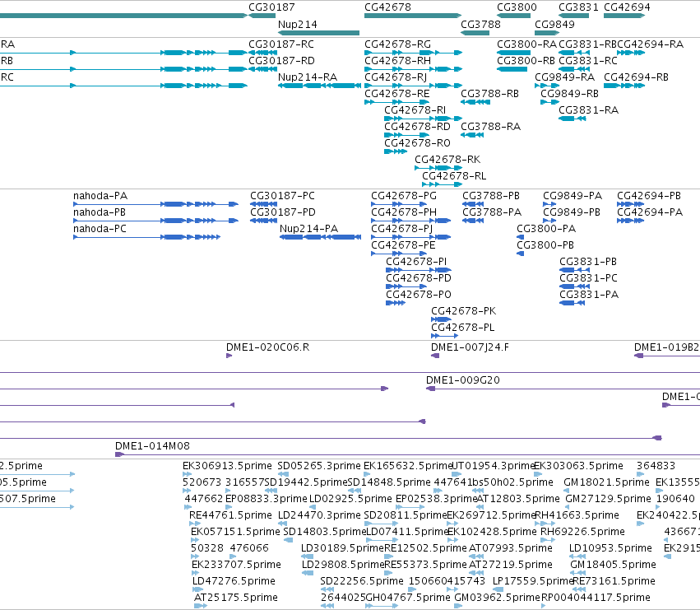This screenshot has height=610, width=700.
Task: Click transcript CG9849-RB
Action: tap(549, 102)
